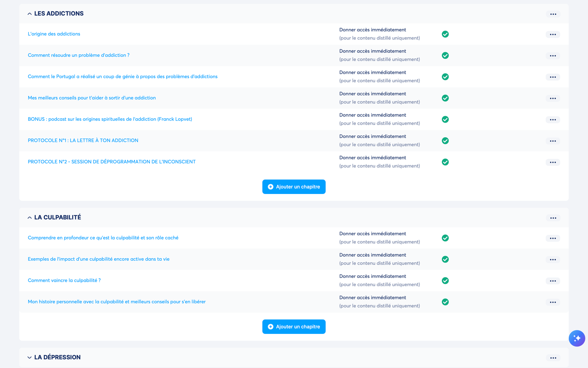This screenshot has width=588, height=368.
Task: Add a chapter to LES ADDICTIONS
Action: 294,187
